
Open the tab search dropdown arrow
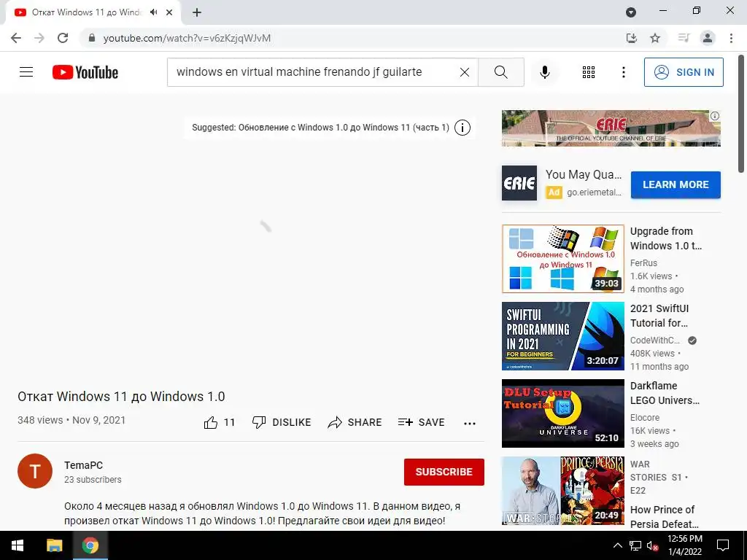click(x=631, y=12)
